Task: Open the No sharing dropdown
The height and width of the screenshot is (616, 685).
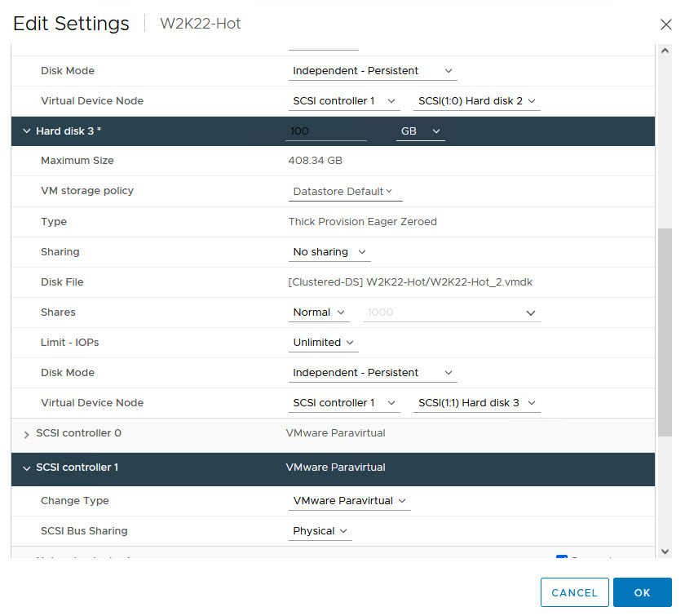Action: (x=329, y=252)
